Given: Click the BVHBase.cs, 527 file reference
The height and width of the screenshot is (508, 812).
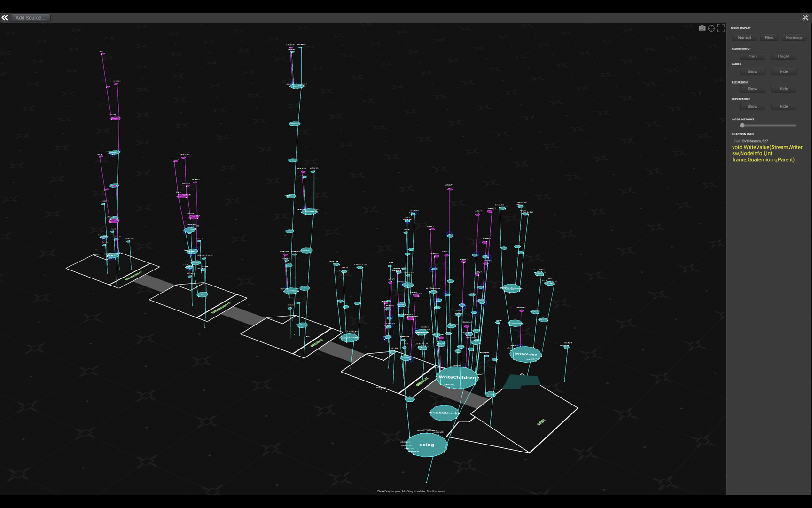Looking at the screenshot, I should (x=755, y=141).
